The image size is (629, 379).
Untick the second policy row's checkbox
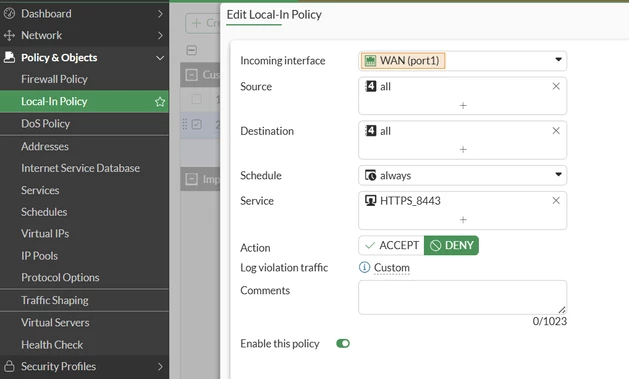197,124
